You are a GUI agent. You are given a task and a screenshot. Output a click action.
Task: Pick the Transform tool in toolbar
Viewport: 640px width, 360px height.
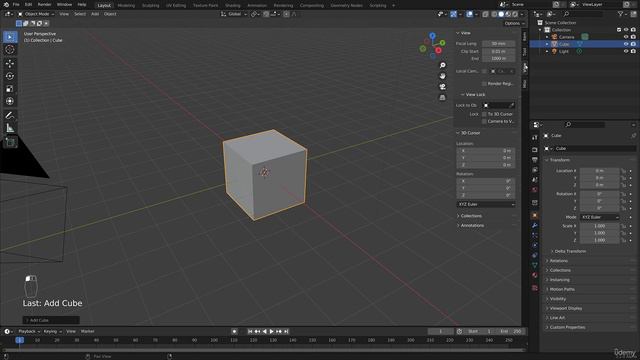click(x=10, y=101)
